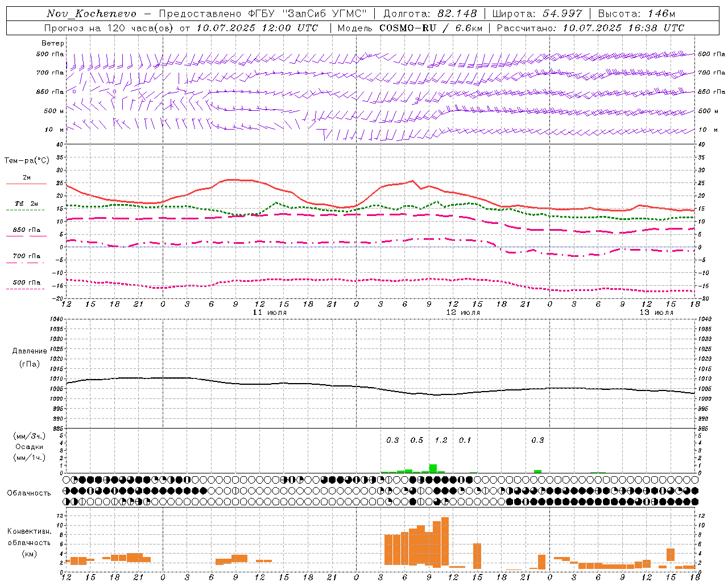
Task: Click the forecast start time 10.07.2025 12:00 UTC
Action: (257, 27)
